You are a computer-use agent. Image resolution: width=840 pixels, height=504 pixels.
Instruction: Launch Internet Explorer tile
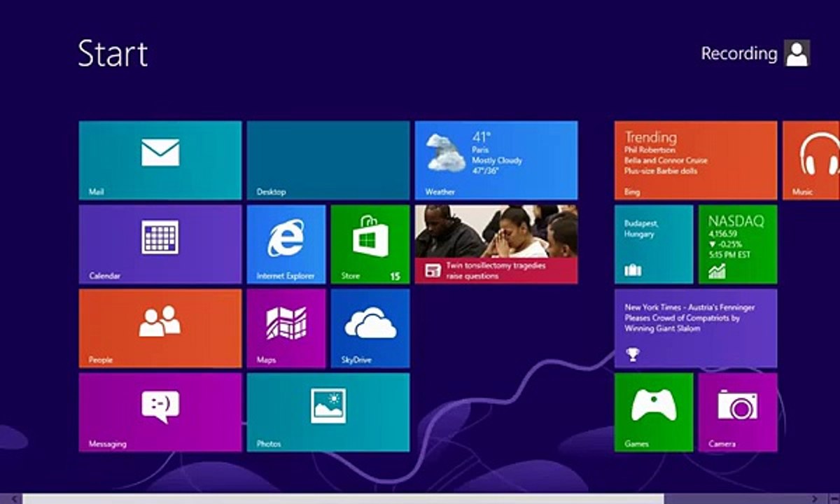click(286, 244)
